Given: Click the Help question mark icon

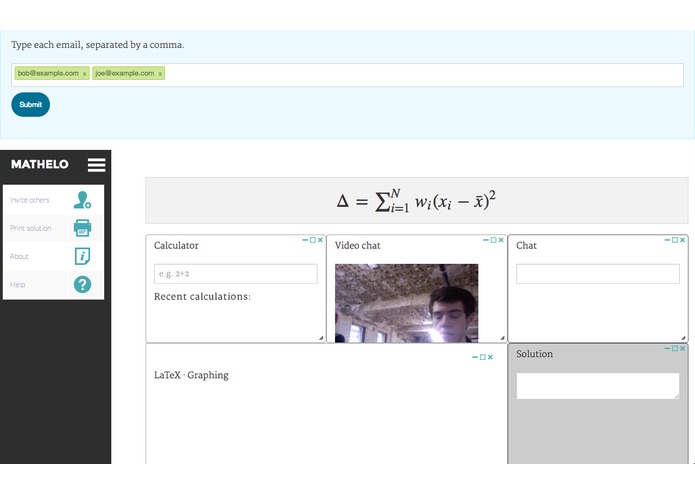Looking at the screenshot, I should tap(82, 284).
